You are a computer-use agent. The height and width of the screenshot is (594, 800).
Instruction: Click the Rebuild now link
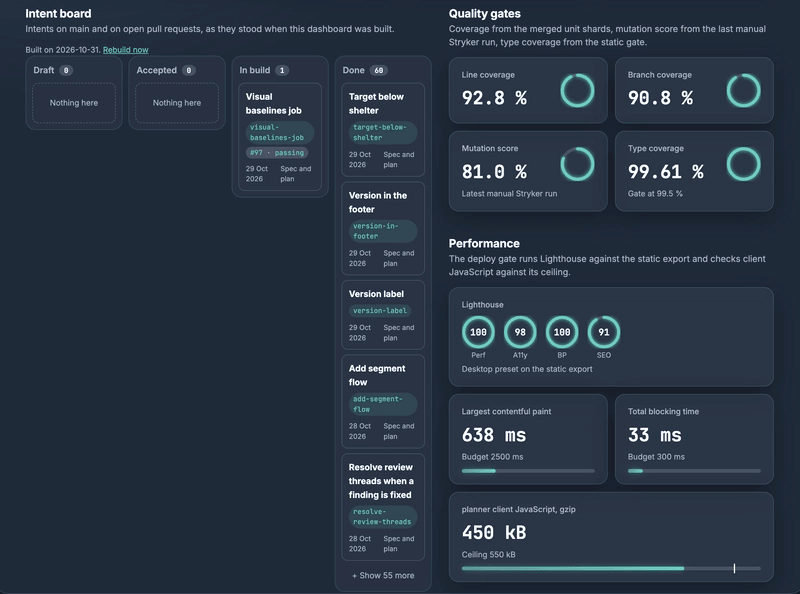point(126,50)
